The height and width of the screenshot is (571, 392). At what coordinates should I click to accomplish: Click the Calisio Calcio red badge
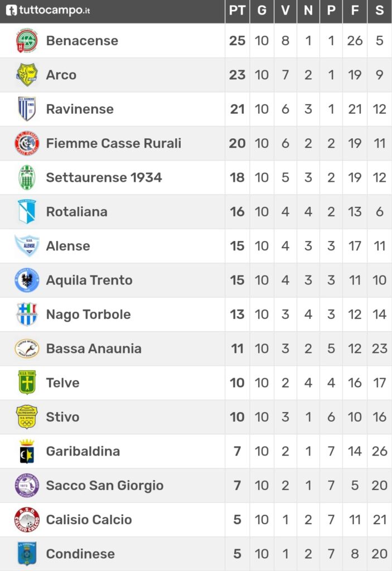pos(27,520)
